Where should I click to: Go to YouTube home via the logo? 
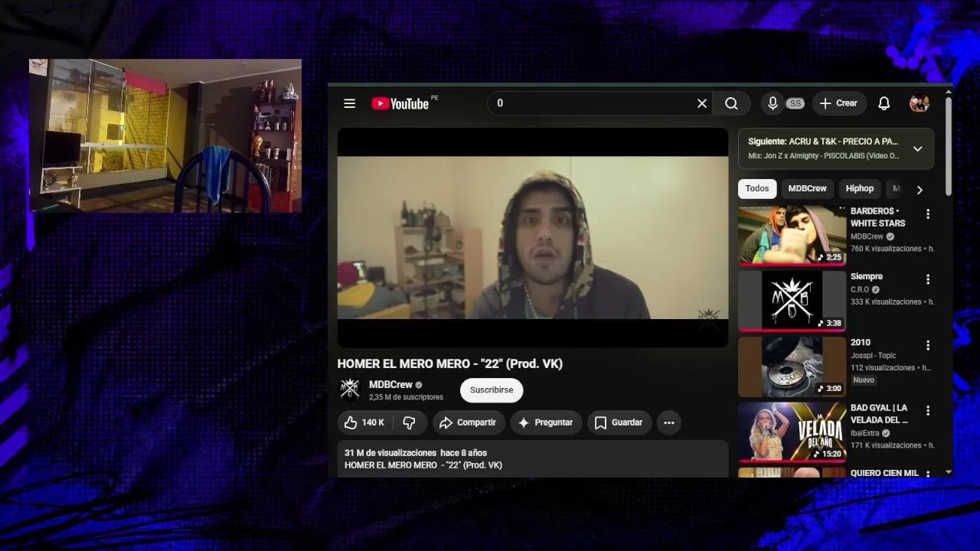[400, 103]
